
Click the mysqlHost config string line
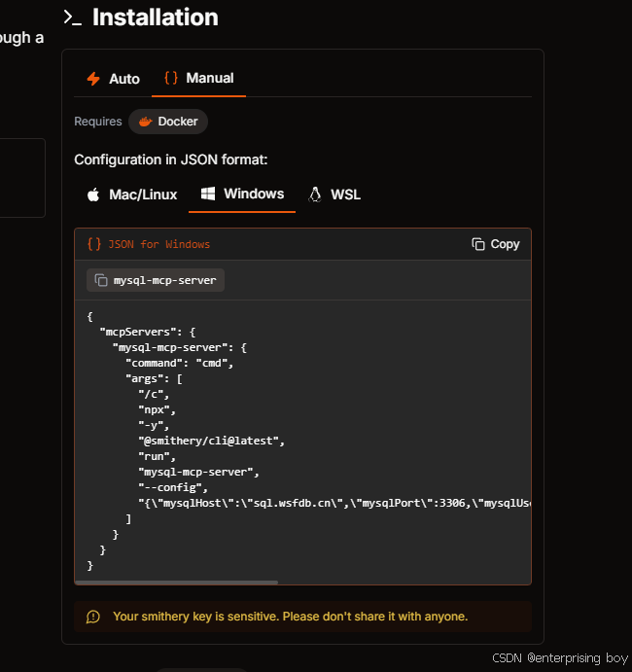coord(334,503)
